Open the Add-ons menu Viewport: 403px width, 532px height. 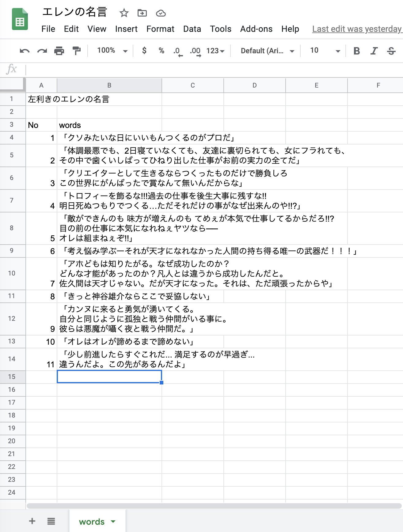(x=256, y=29)
